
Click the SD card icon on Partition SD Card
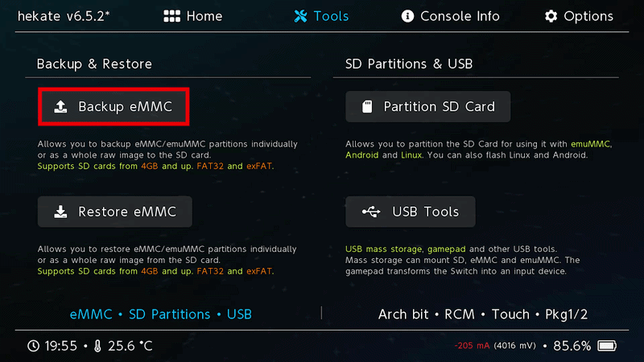coord(368,107)
